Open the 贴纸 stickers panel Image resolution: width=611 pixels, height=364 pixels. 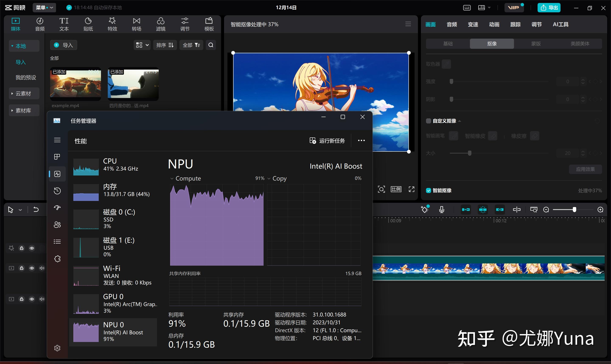click(88, 24)
